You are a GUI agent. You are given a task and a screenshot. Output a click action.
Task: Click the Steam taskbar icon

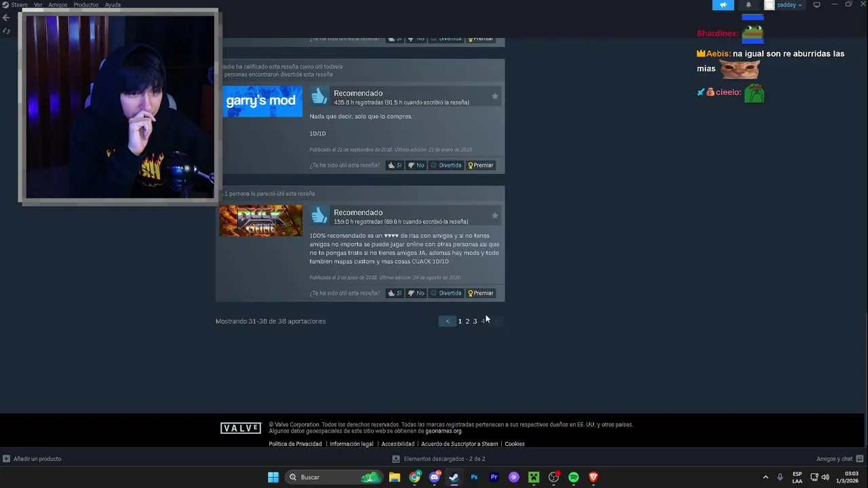454,477
